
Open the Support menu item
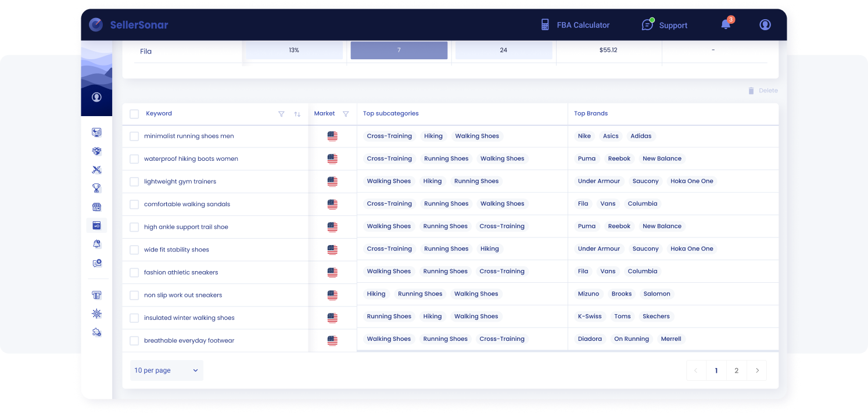click(x=665, y=25)
